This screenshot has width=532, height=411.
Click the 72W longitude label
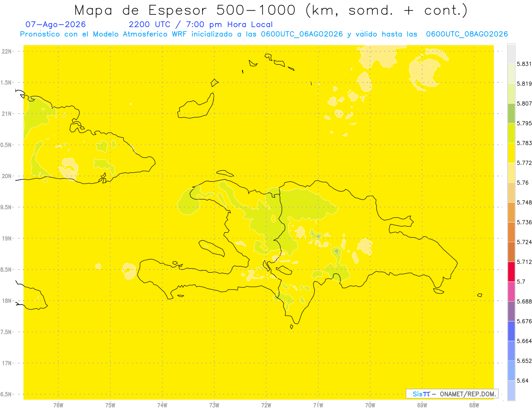(266, 405)
